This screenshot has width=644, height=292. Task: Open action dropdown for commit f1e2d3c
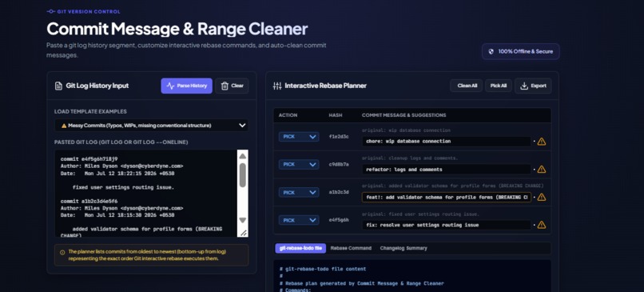pos(299,137)
